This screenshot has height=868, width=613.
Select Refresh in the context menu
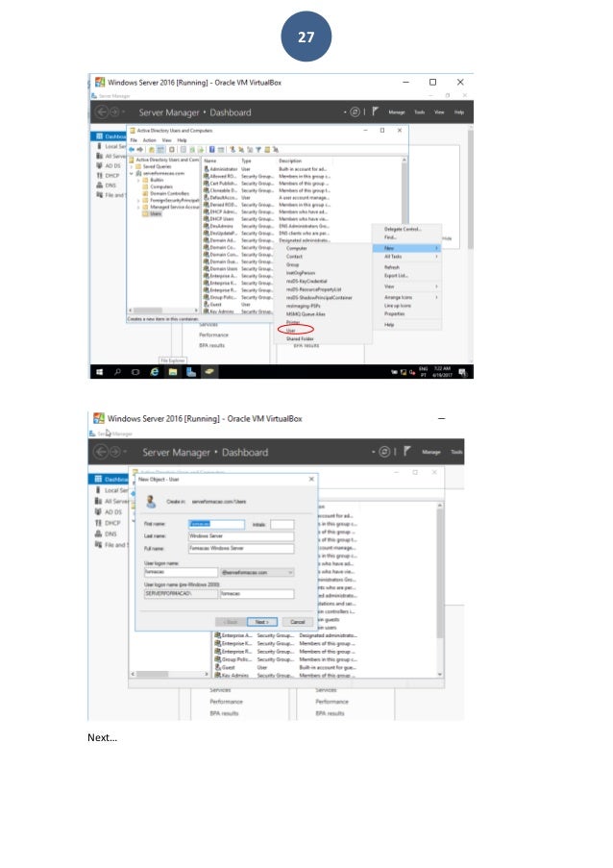392,267
